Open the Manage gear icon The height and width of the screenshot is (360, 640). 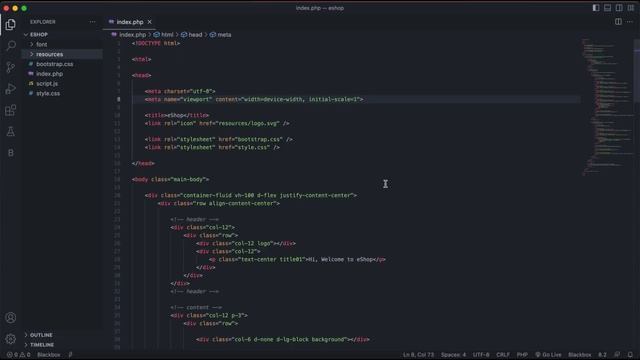[x=11, y=339]
